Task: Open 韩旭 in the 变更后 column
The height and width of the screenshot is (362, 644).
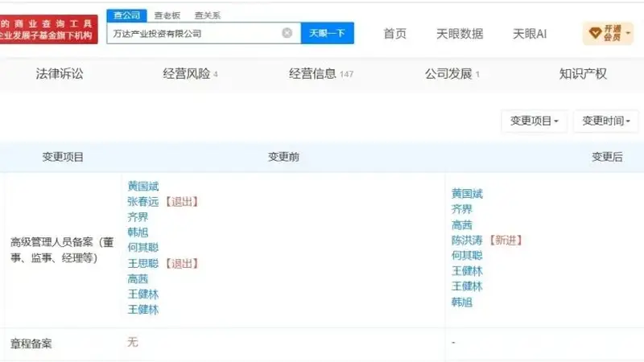Action: 461,302
